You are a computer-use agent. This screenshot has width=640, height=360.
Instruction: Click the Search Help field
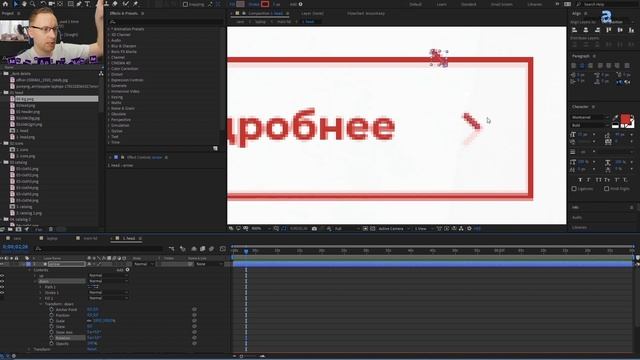click(607, 4)
